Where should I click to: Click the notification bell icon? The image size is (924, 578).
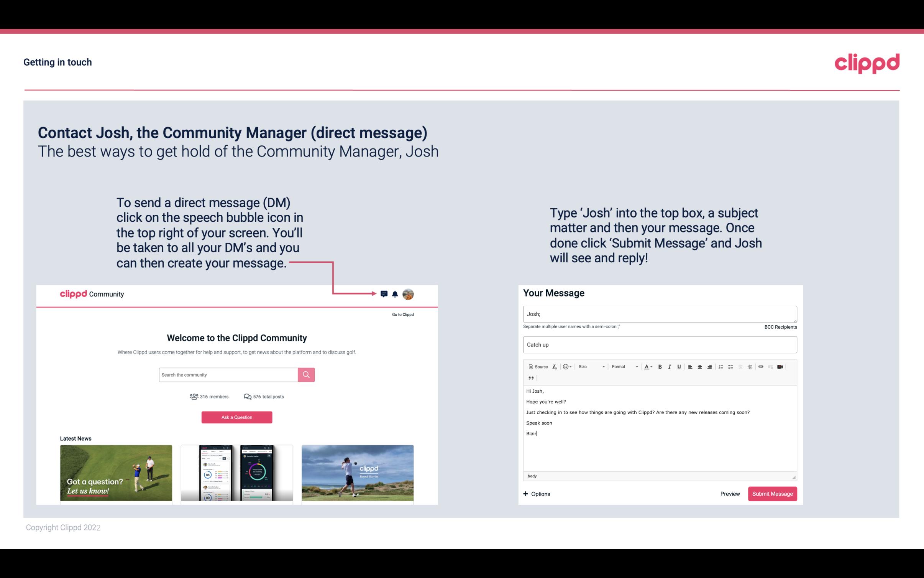(395, 294)
